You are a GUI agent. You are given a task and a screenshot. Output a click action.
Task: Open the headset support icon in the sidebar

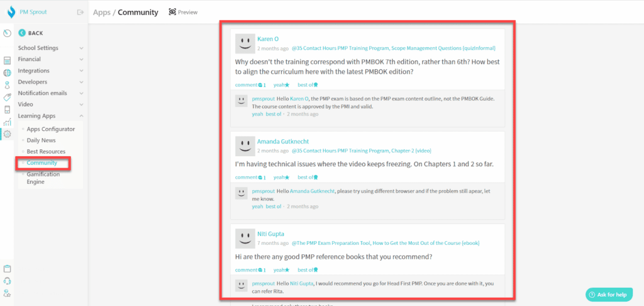coord(7,281)
